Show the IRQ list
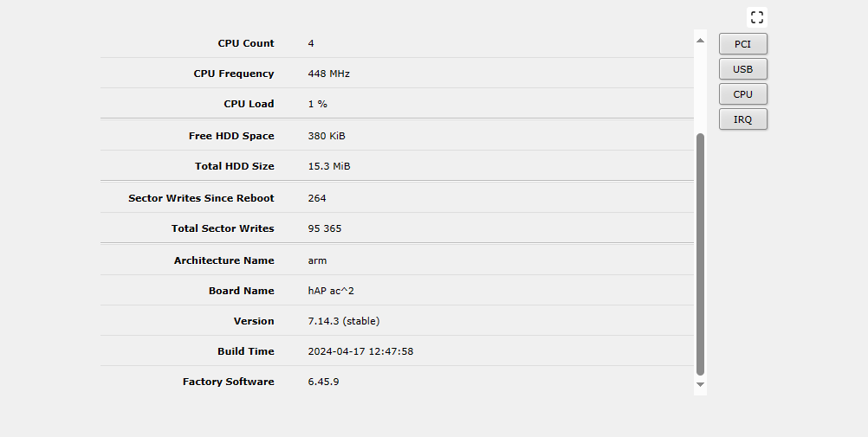 pyautogui.click(x=742, y=119)
